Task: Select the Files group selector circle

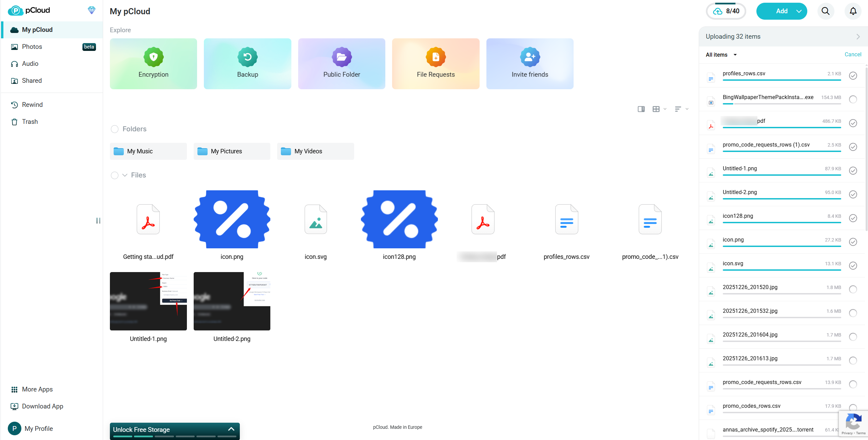Action: click(115, 175)
